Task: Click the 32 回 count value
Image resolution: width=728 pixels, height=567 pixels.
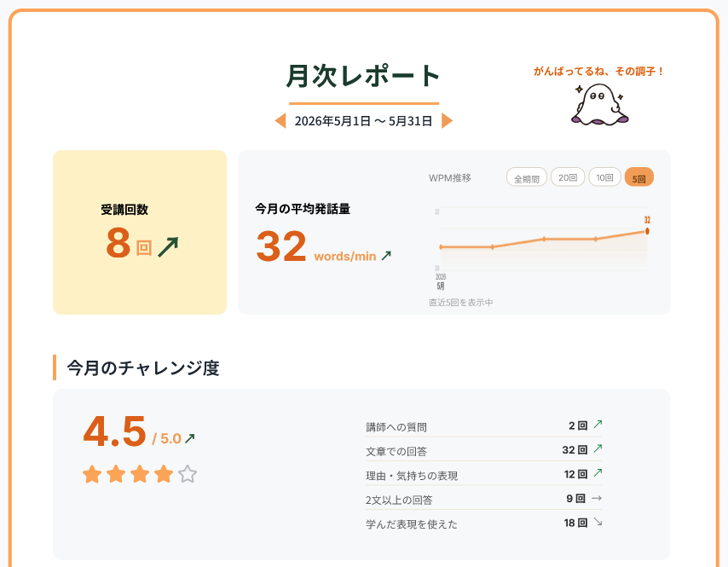Action: tap(575, 449)
